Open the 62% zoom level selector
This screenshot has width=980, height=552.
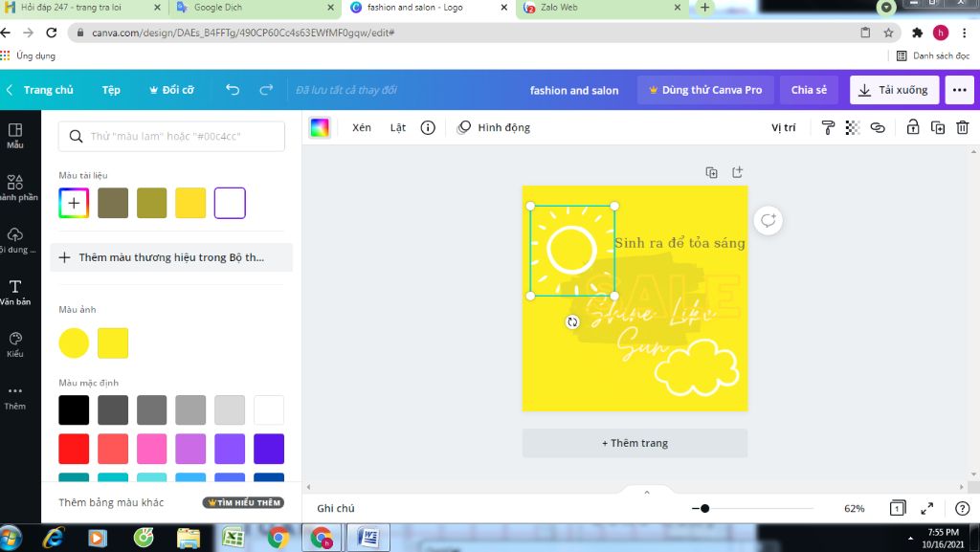[854, 508]
